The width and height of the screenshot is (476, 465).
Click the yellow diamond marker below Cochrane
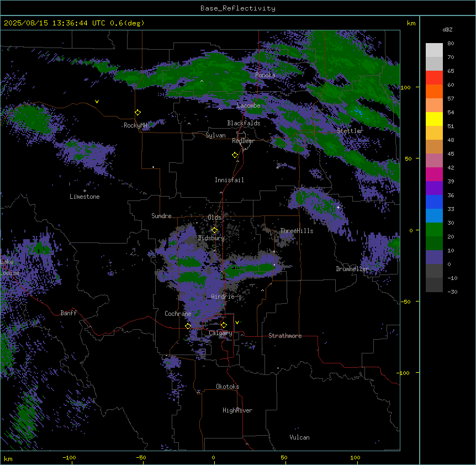point(188,326)
